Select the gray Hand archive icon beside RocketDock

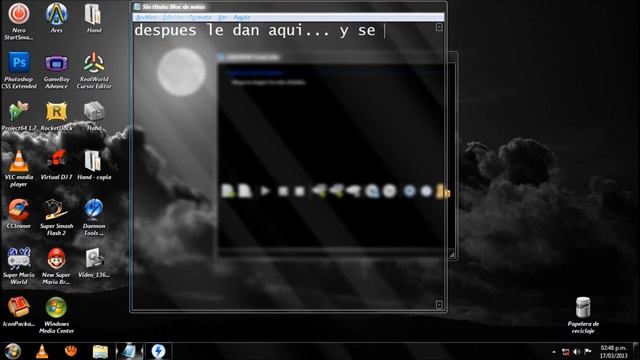click(94, 116)
